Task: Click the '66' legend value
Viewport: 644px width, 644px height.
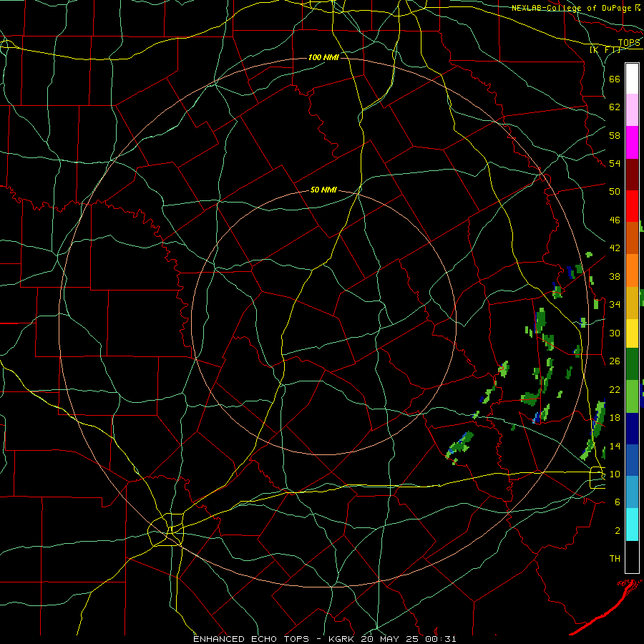Action: click(615, 79)
